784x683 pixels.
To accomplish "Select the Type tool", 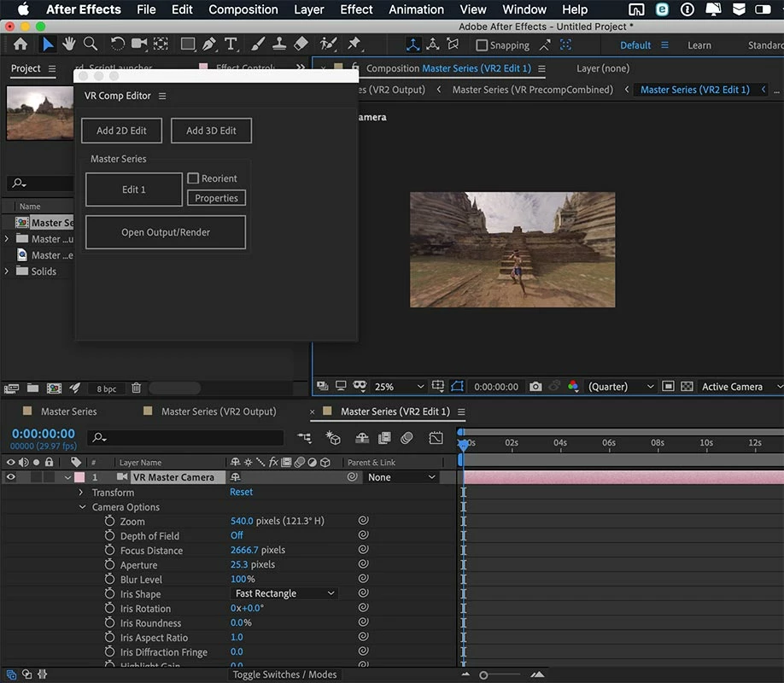I will click(x=231, y=44).
